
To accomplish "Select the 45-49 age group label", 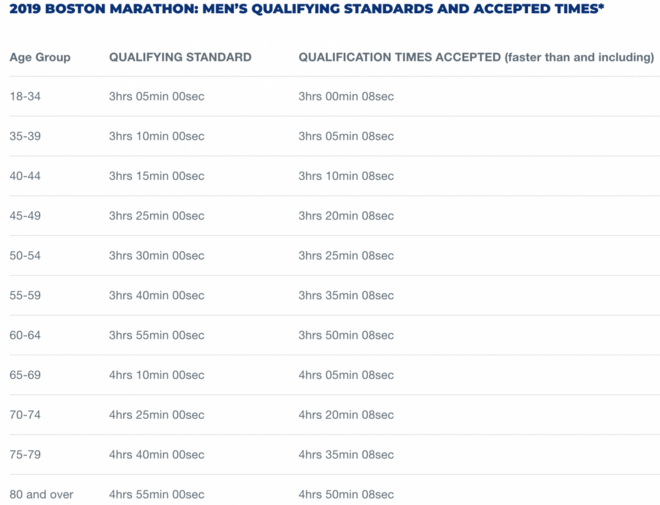I will (x=26, y=216).
